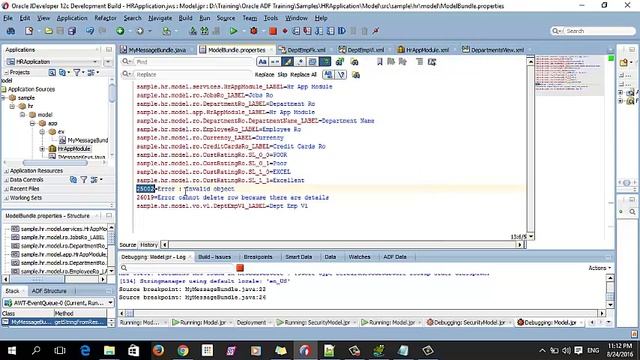
Task: Expand the Recent Files section
Action: (x=7, y=189)
